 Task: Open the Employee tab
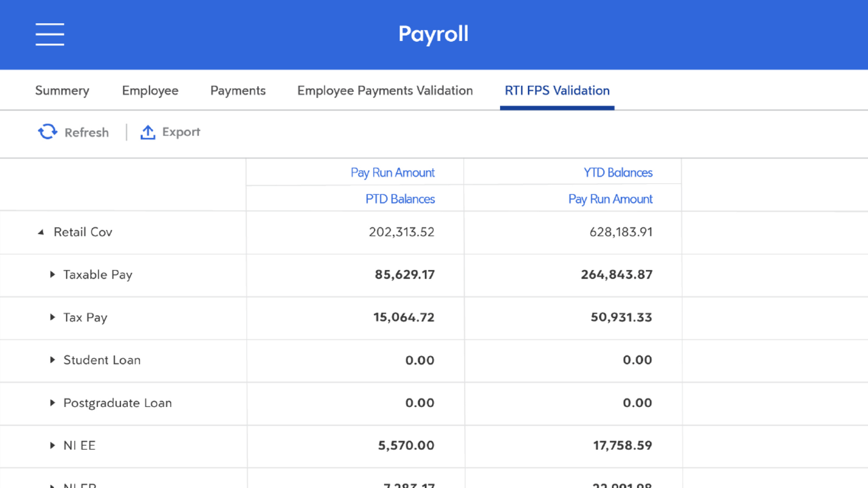150,91
